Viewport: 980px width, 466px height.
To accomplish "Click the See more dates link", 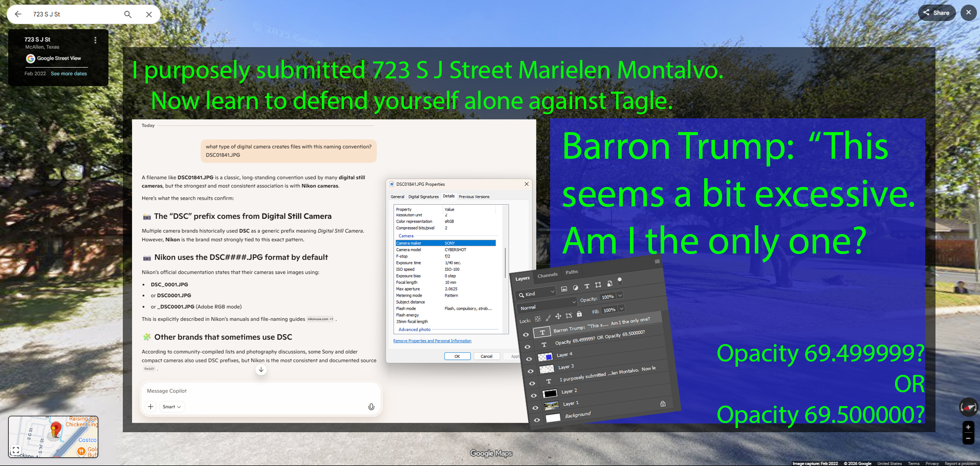I will point(69,74).
